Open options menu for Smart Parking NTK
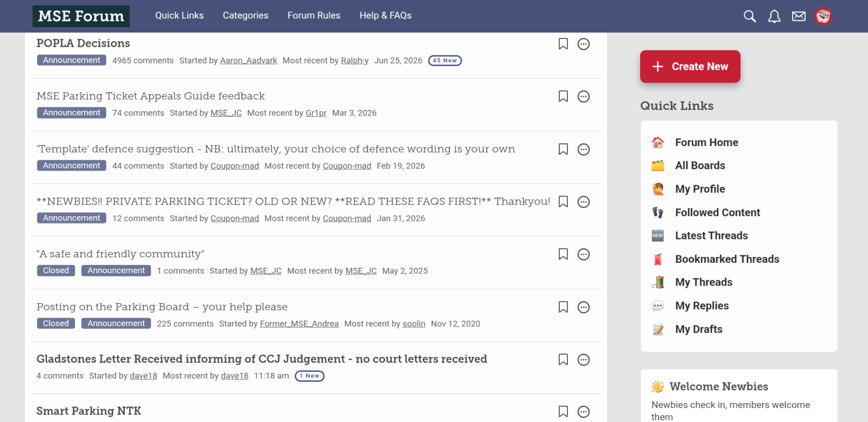 coord(584,412)
